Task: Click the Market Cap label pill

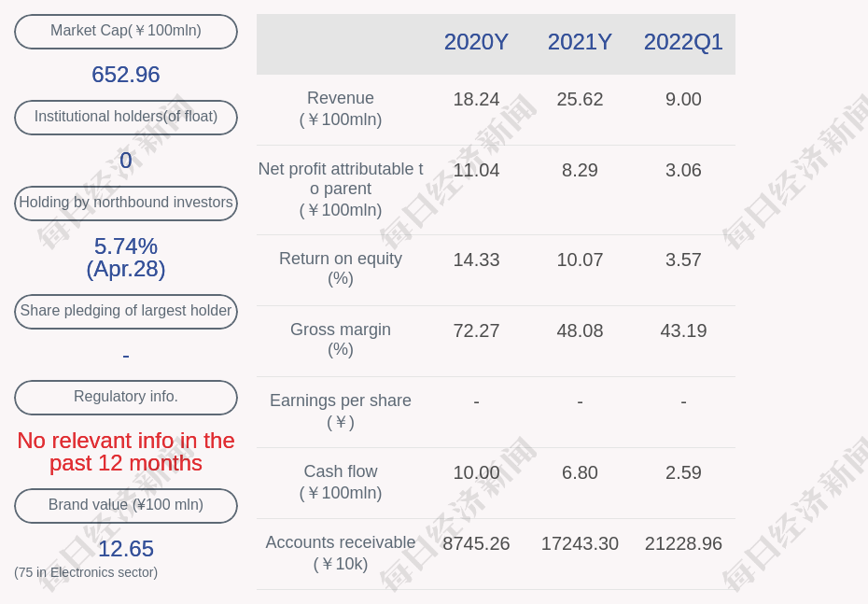Action: (125, 31)
